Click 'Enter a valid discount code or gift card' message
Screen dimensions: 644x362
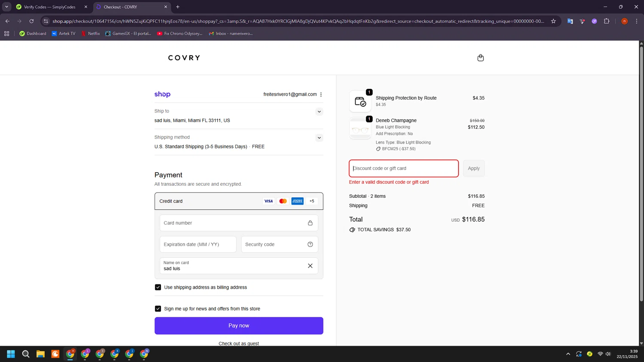coord(389,182)
